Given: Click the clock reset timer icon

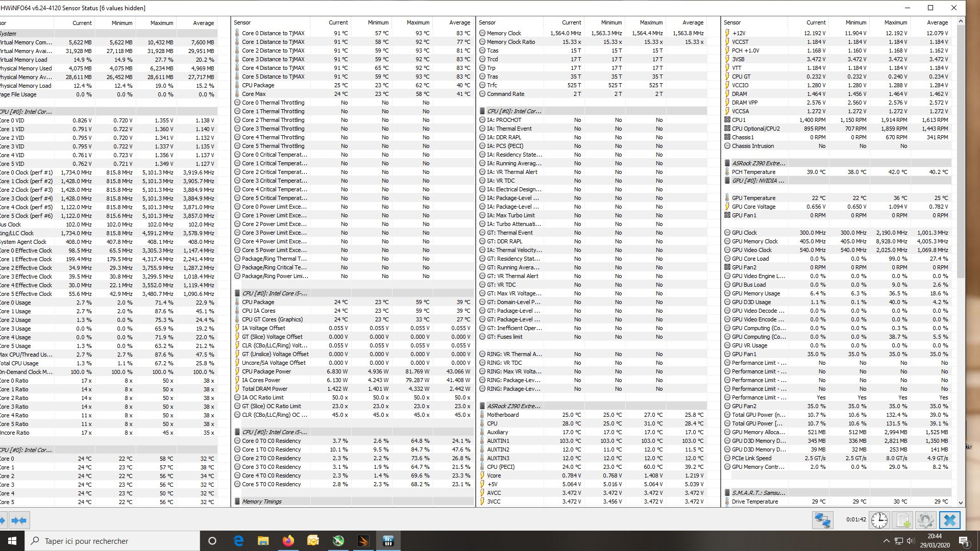Looking at the screenshot, I should (879, 520).
